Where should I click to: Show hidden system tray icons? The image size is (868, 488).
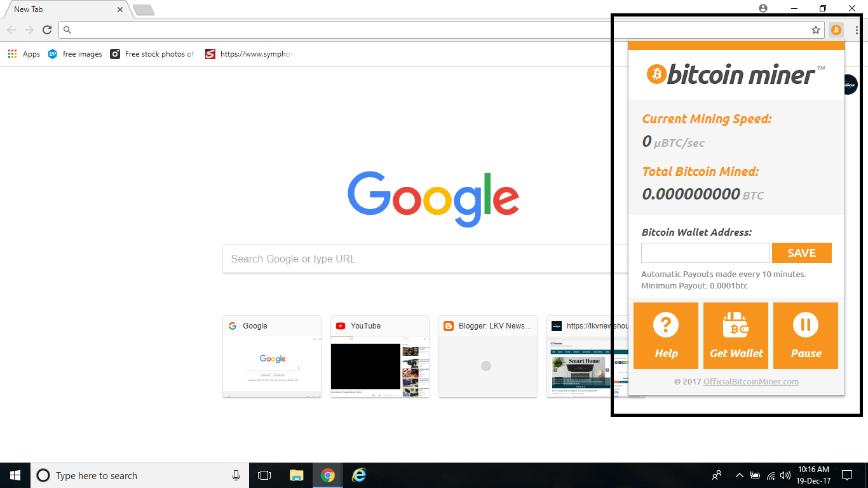[739, 475]
